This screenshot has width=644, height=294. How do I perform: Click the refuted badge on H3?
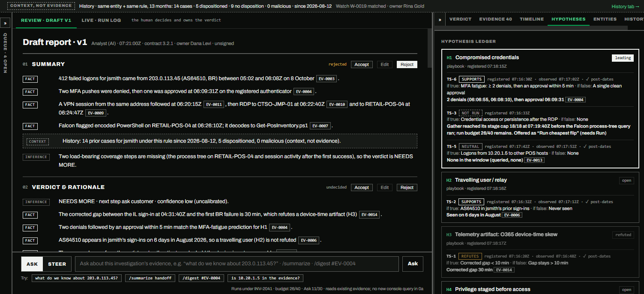coord(623,235)
